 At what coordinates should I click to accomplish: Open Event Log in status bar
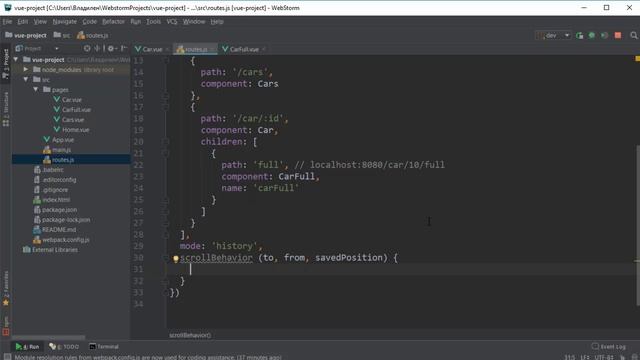pyautogui.click(x=609, y=347)
